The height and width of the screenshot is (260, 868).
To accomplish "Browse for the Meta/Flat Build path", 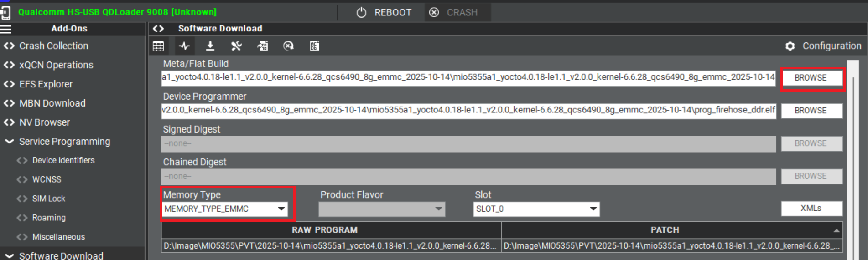I will pyautogui.click(x=811, y=78).
